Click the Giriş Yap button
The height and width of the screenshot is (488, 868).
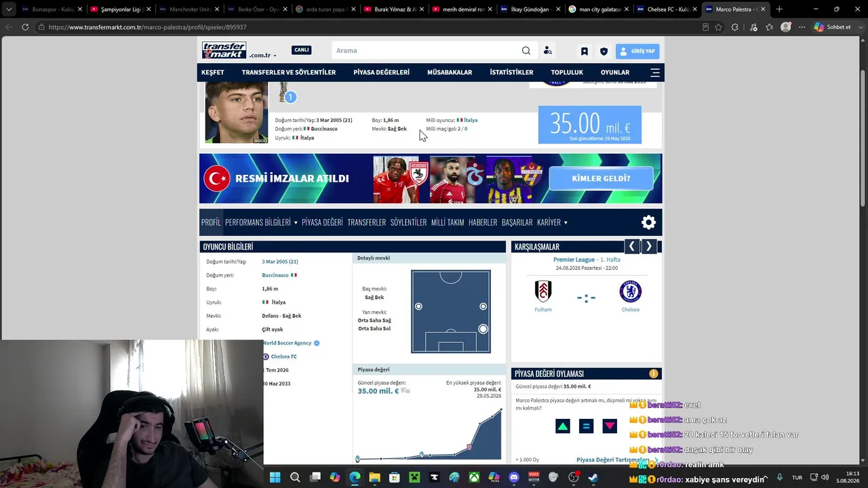point(637,52)
